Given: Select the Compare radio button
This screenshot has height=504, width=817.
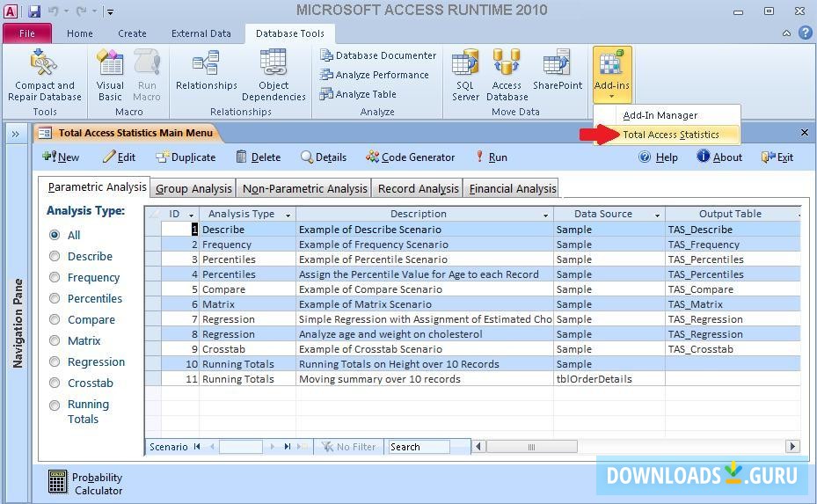Looking at the screenshot, I should pyautogui.click(x=55, y=319).
